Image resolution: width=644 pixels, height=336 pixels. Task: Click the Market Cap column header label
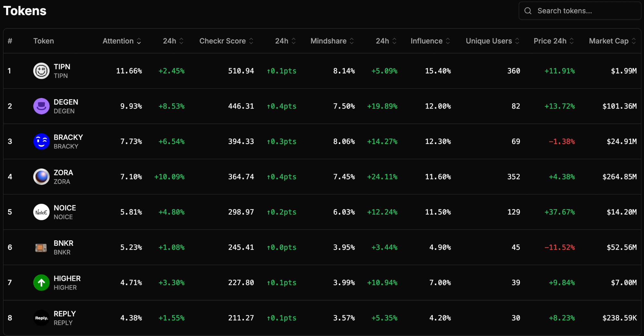tap(609, 41)
